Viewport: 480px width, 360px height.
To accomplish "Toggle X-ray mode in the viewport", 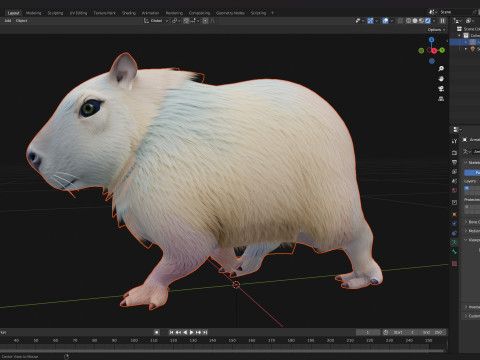I will click(x=400, y=21).
